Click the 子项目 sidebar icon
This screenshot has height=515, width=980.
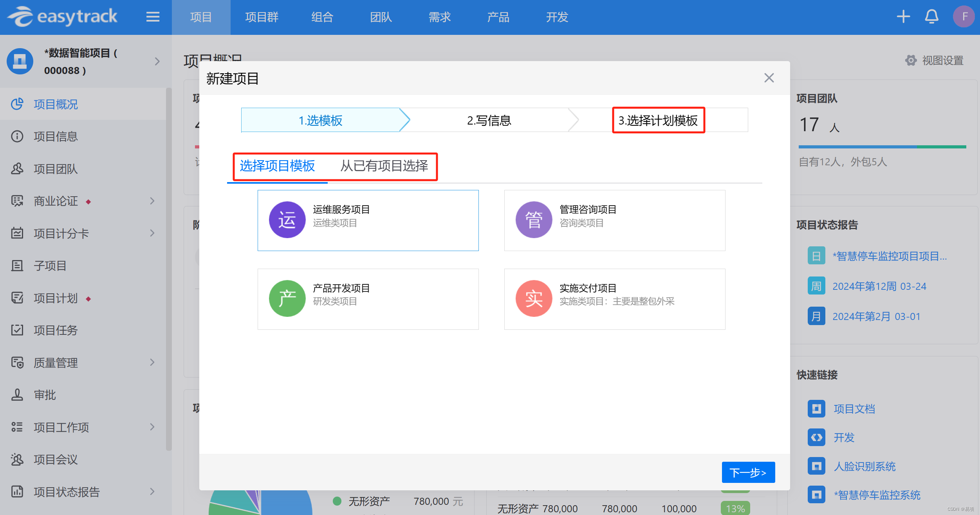click(x=17, y=266)
